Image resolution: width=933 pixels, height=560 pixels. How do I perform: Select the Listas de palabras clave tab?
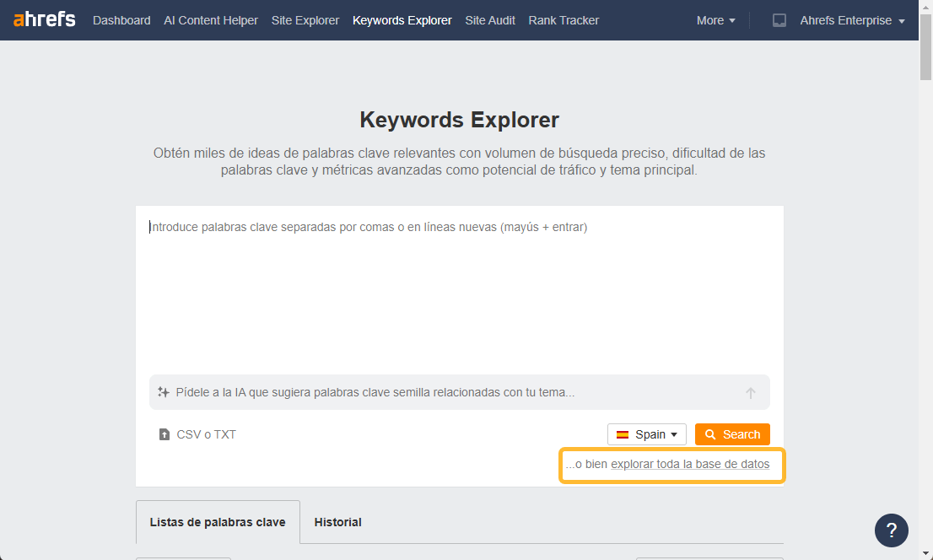(x=218, y=522)
